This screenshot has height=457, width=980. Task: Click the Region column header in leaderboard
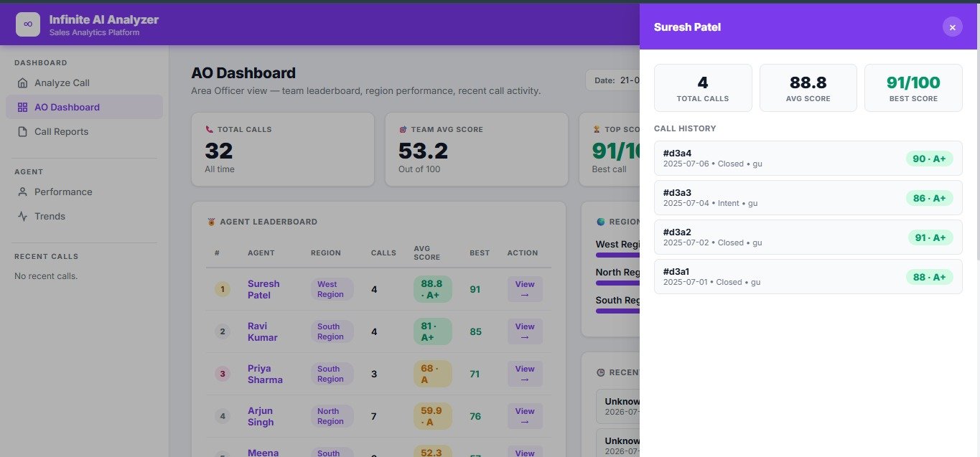tap(326, 253)
